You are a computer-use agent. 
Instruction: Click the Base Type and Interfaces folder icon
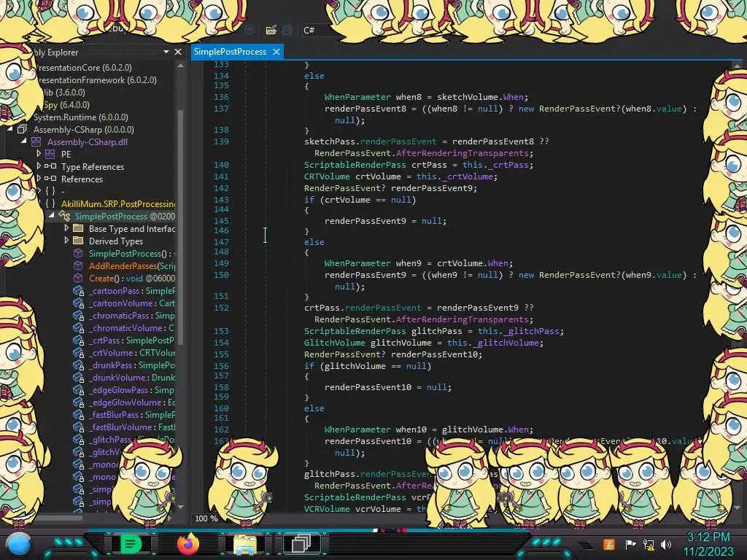[x=78, y=228]
